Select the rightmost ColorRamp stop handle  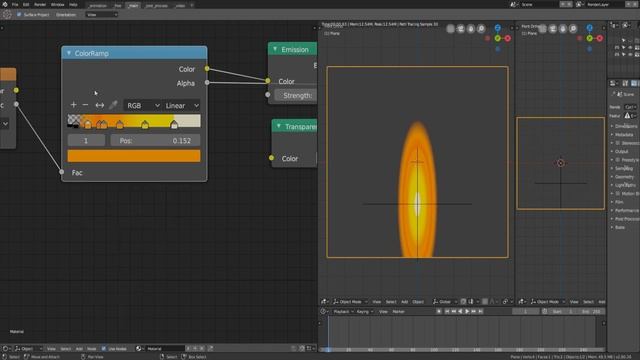click(174, 124)
